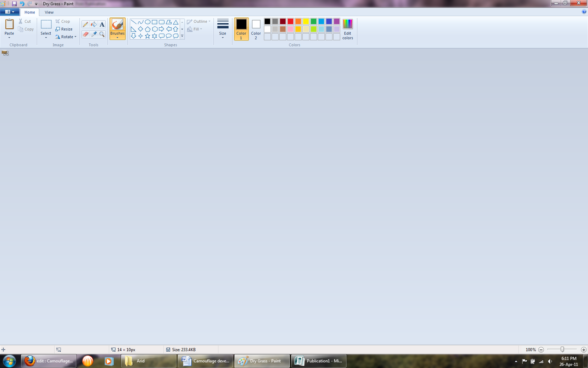
Task: Choose the Five-point star shape
Action: pyautogui.click(x=147, y=36)
